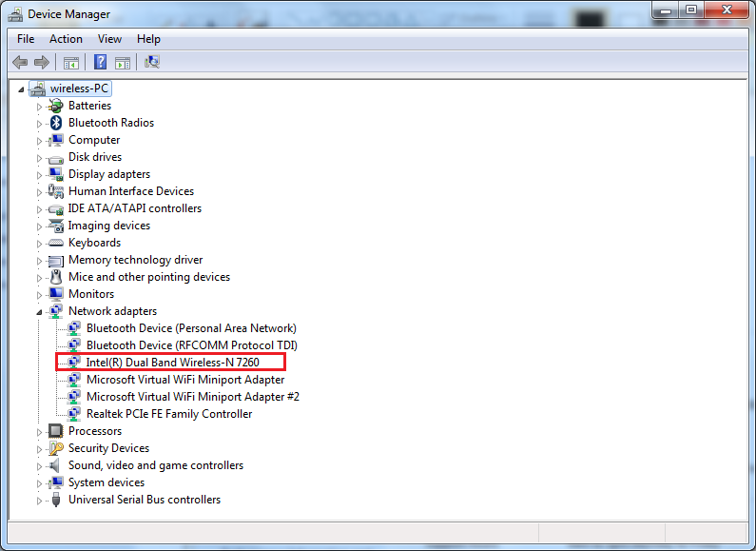Click the Security Devices key icon

56,448
